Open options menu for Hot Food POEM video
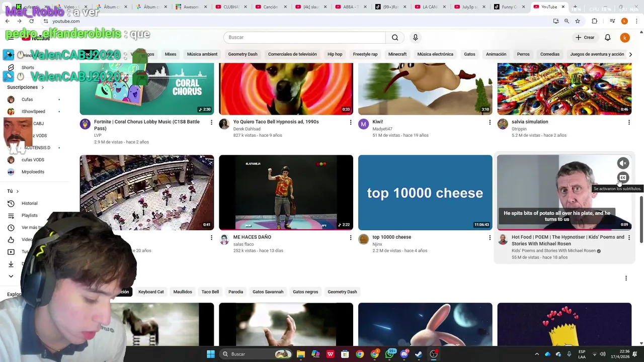This screenshot has width=644, height=362. click(628, 237)
